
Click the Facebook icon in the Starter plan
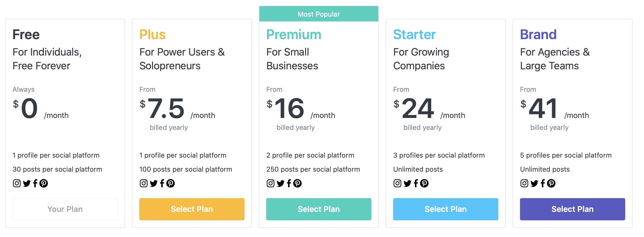(416, 183)
